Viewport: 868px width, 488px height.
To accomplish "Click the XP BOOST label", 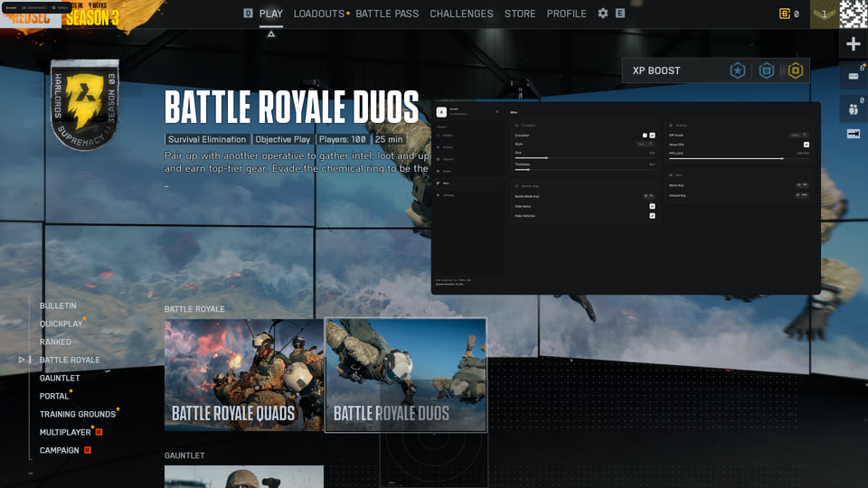I will click(656, 70).
